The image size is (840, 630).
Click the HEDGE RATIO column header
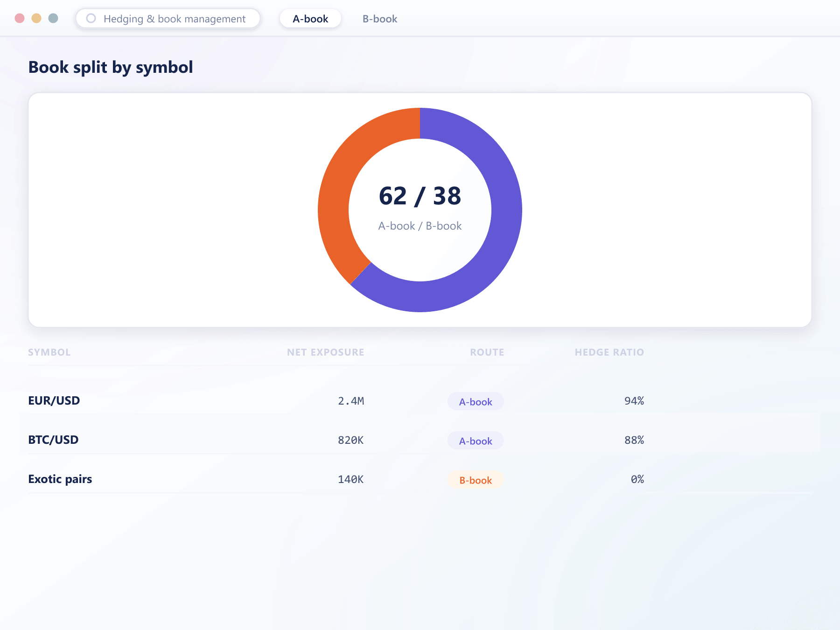click(x=609, y=352)
